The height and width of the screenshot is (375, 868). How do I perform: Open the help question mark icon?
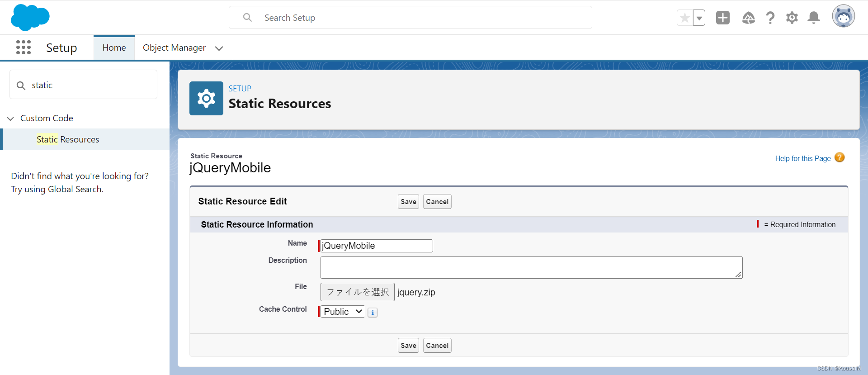[770, 18]
